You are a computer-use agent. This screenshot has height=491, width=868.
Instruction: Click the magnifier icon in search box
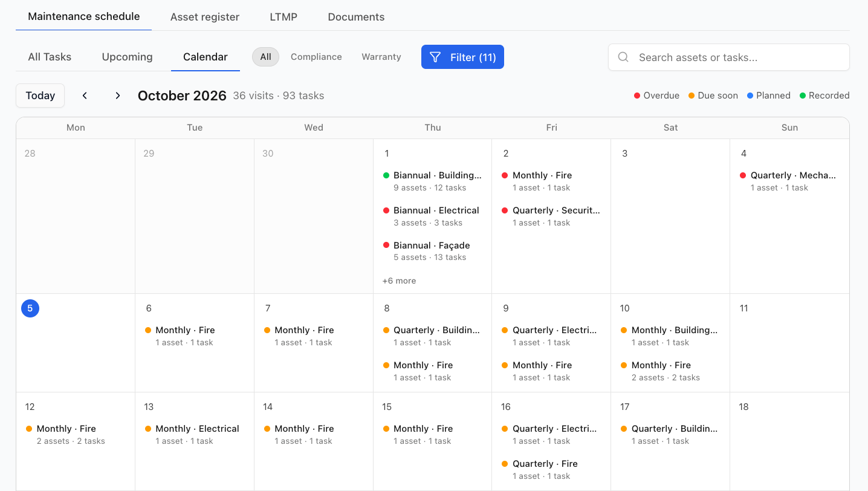point(623,57)
